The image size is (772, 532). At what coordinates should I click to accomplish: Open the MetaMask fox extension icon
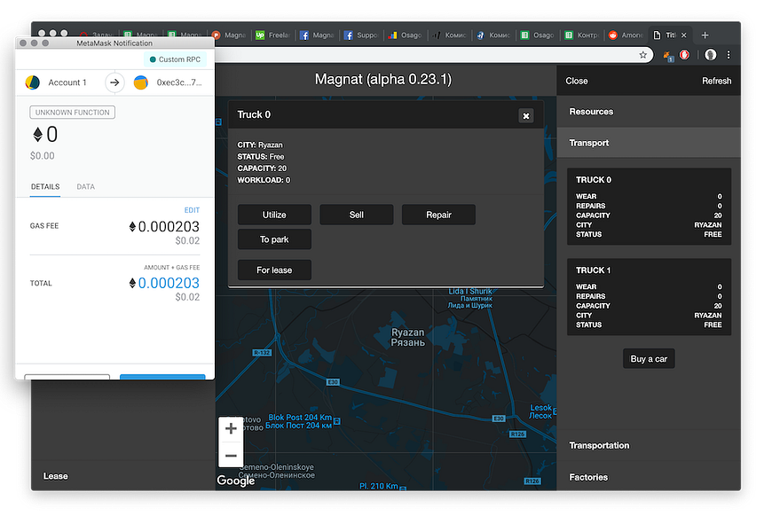667,55
